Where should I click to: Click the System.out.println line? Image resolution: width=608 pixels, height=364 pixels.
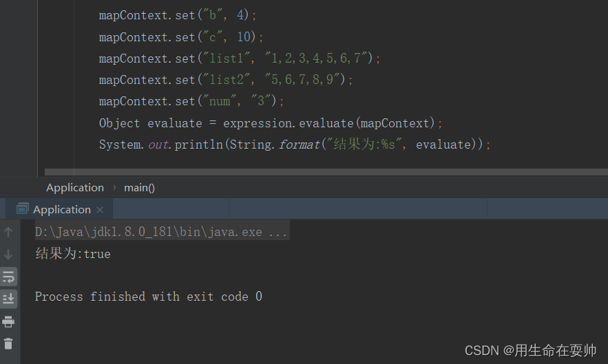[x=295, y=144]
